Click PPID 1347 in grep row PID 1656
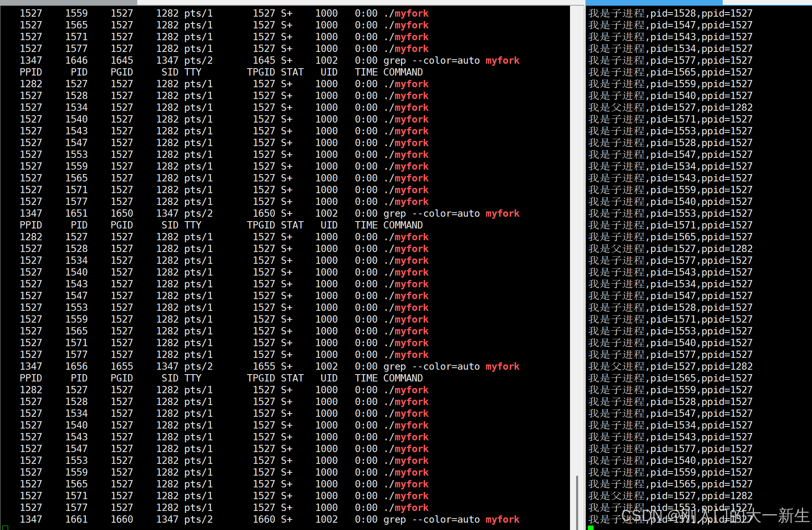 (x=31, y=366)
